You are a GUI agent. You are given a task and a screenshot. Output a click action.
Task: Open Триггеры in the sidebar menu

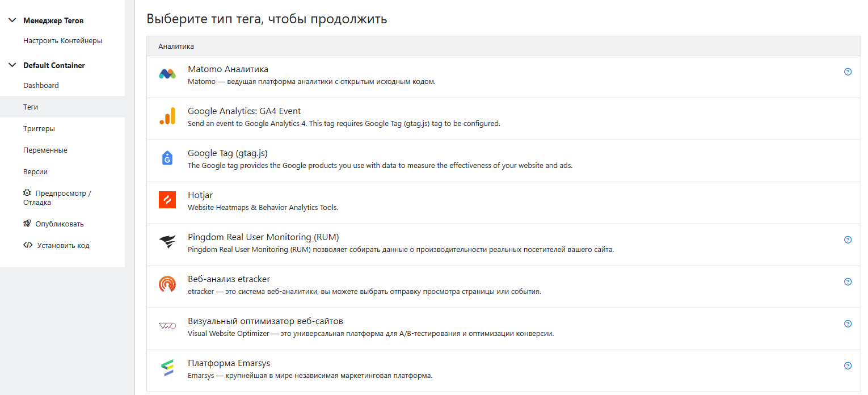click(x=39, y=129)
